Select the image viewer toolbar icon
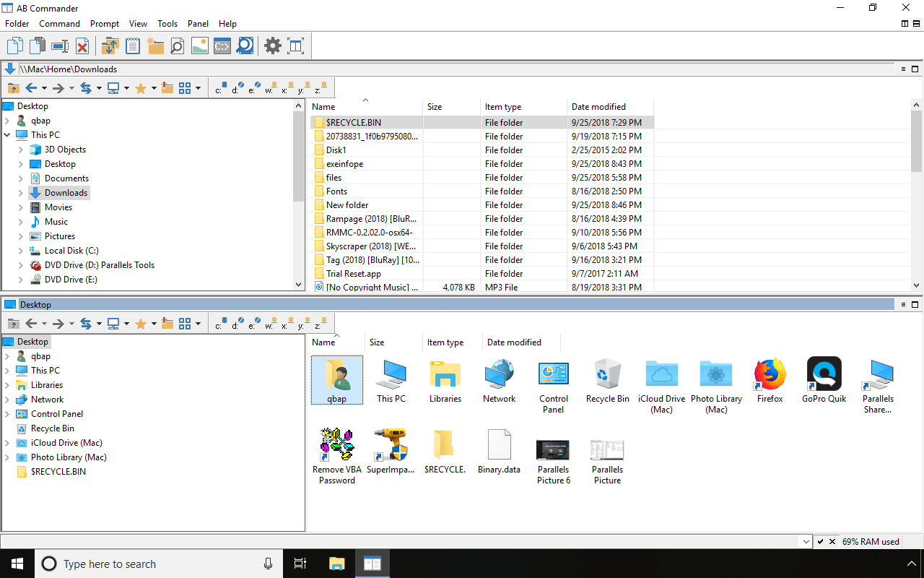 [x=199, y=46]
